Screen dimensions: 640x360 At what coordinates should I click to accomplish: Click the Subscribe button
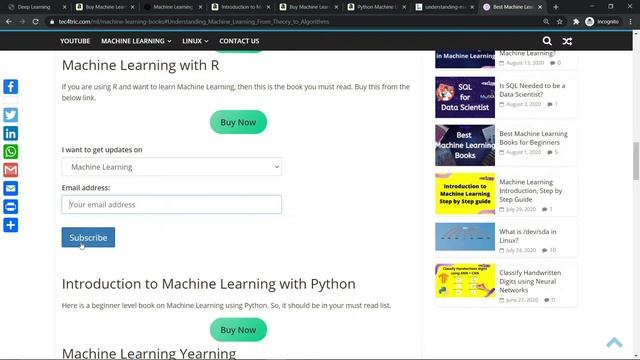tap(88, 237)
